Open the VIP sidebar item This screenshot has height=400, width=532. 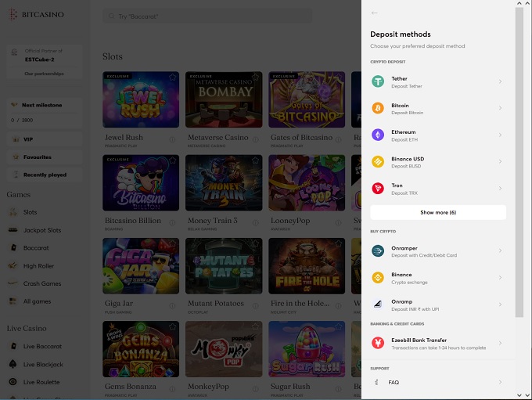pyautogui.click(x=45, y=139)
